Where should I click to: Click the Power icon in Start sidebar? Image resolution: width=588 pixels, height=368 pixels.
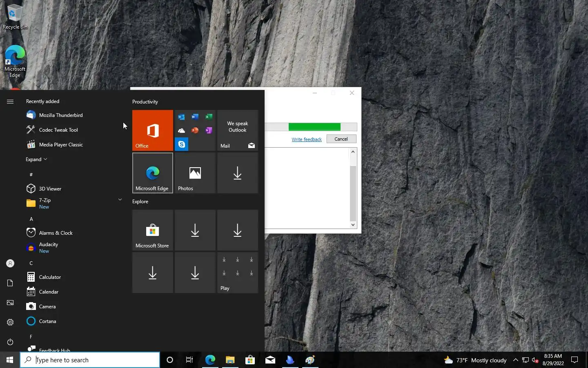coord(10,342)
